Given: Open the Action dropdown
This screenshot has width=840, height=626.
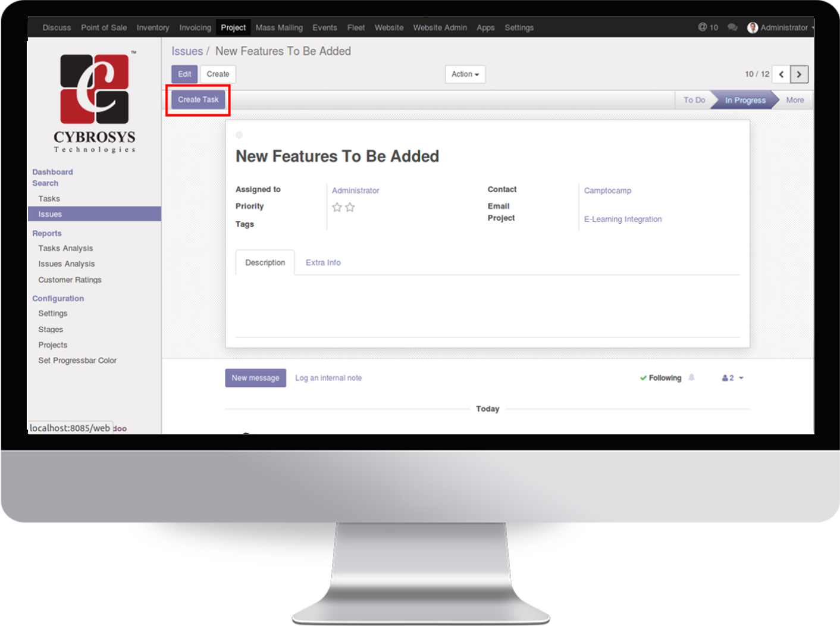Looking at the screenshot, I should 465,74.
